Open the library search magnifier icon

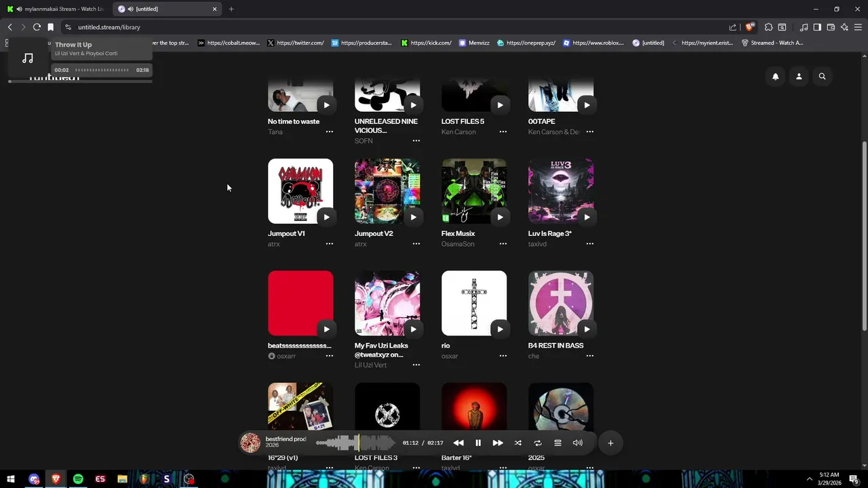822,77
